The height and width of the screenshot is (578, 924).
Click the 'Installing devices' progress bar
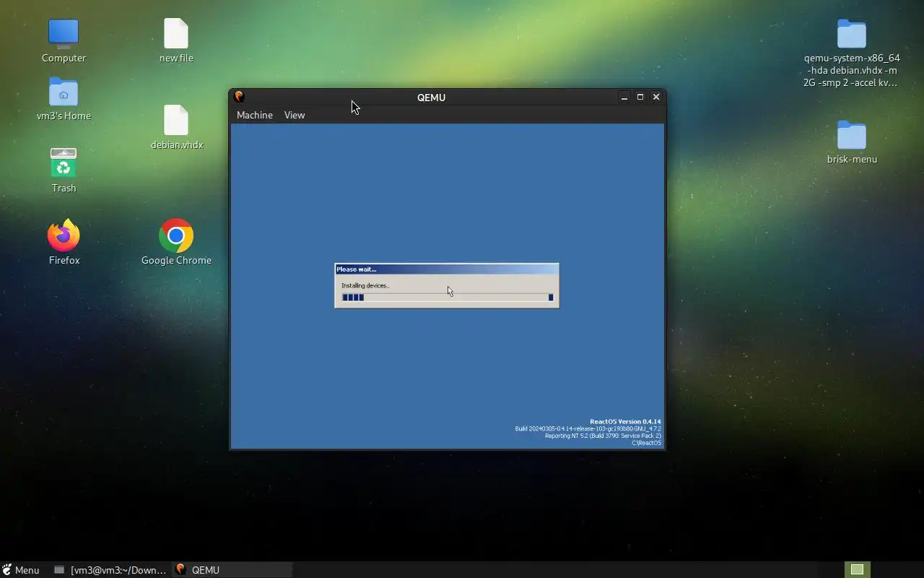(448, 298)
